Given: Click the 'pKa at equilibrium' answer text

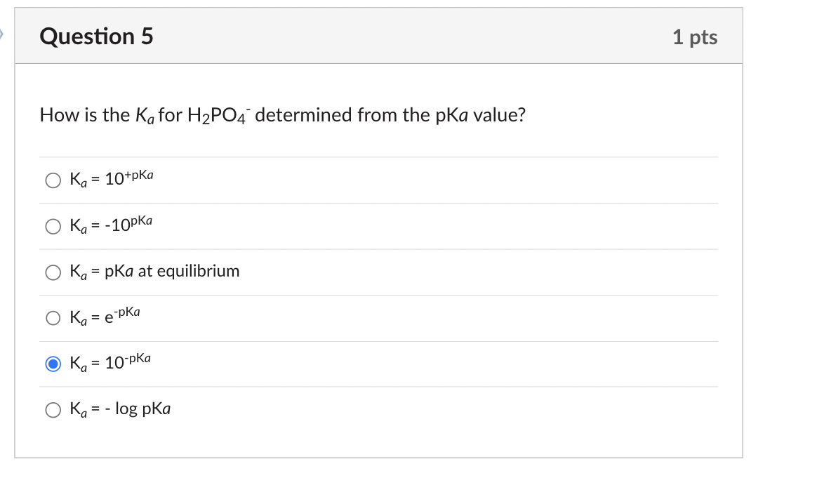Looking at the screenshot, I should 172,271.
